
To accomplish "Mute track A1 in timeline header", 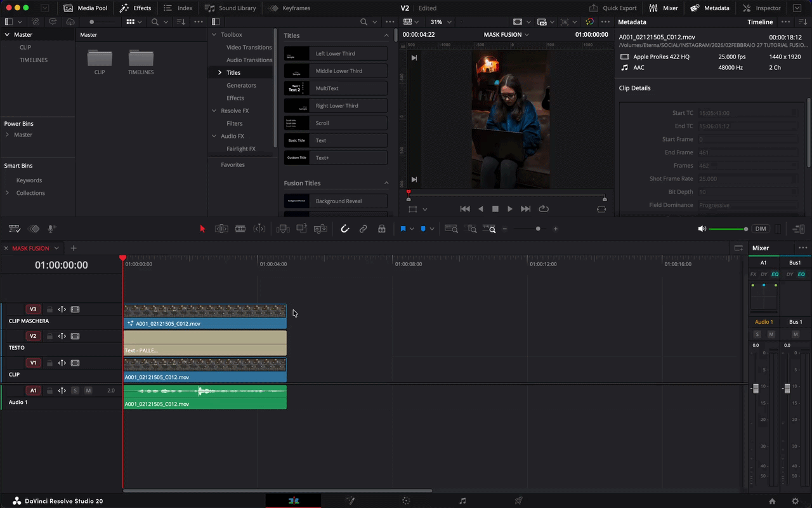I will pyautogui.click(x=88, y=391).
